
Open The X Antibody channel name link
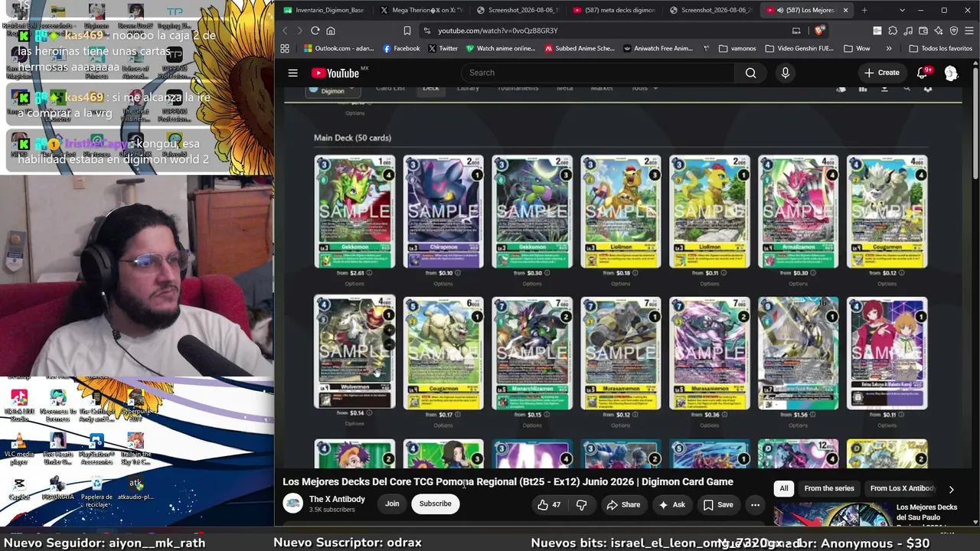(337, 499)
